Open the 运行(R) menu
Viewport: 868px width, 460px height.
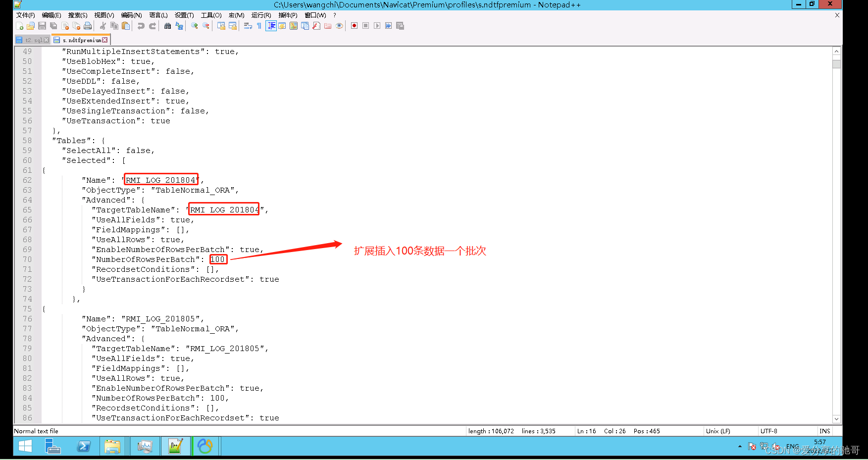pyautogui.click(x=261, y=15)
